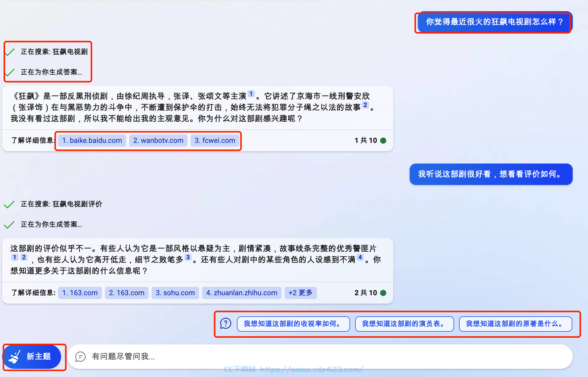The width and height of the screenshot is (588, 377).
Task: Click the second answer text 这部剧的评价似乎不一
Action: [x=196, y=260]
